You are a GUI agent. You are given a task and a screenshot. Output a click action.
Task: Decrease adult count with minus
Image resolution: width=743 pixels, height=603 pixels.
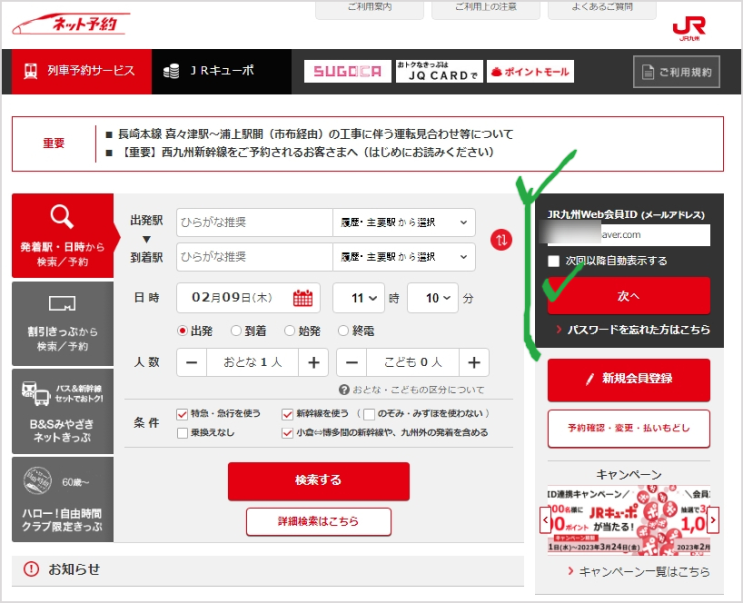[191, 363]
